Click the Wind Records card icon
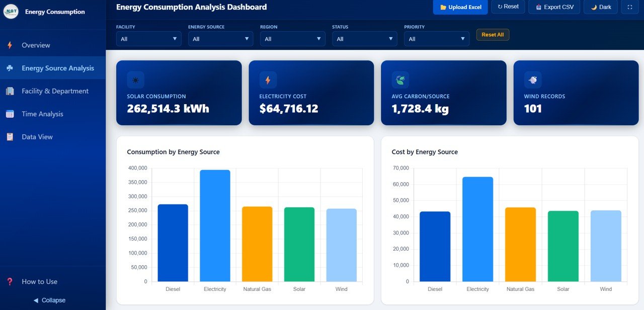This screenshot has height=310, width=644. pos(532,80)
